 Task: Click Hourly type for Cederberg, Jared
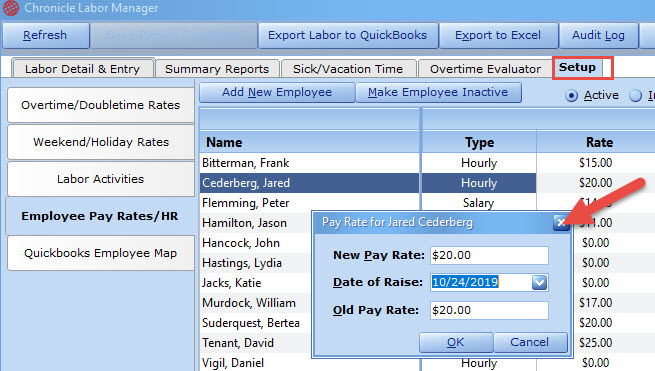479,183
